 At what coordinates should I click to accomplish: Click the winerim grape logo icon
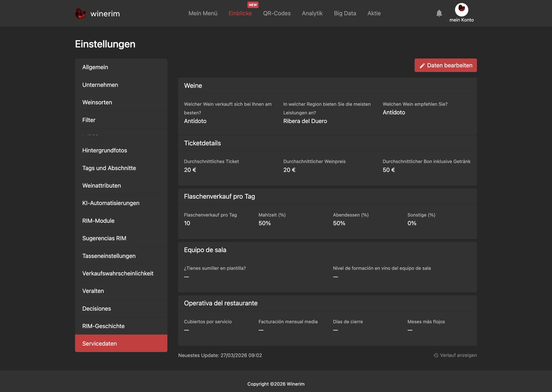click(80, 14)
